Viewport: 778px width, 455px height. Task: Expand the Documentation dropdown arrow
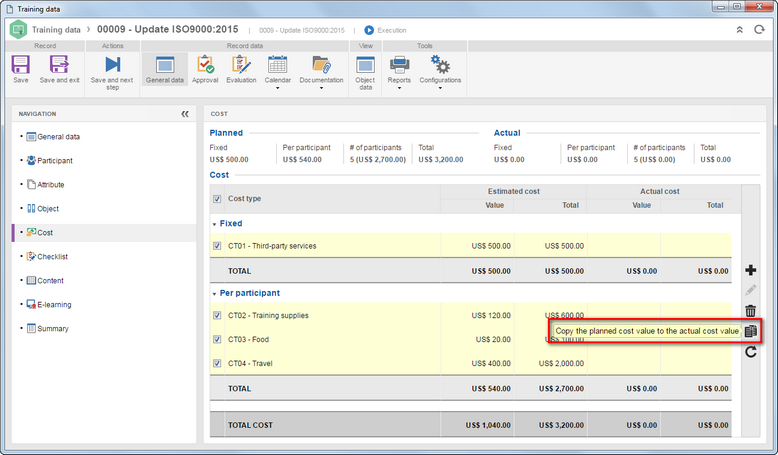(321, 88)
